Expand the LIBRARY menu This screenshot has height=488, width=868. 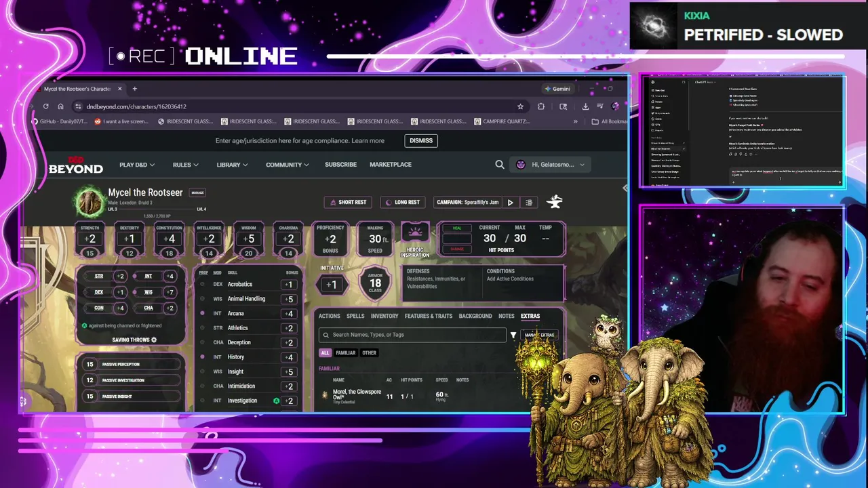232,165
